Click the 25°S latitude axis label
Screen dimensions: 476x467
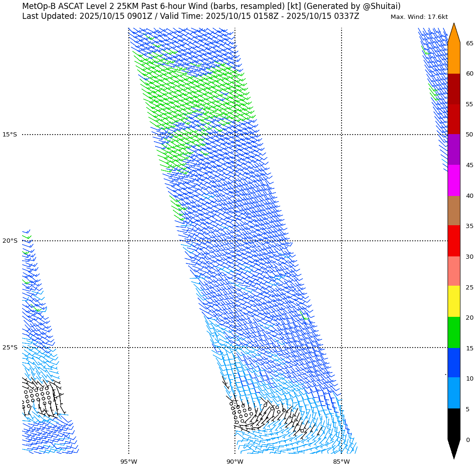pyautogui.click(x=9, y=348)
